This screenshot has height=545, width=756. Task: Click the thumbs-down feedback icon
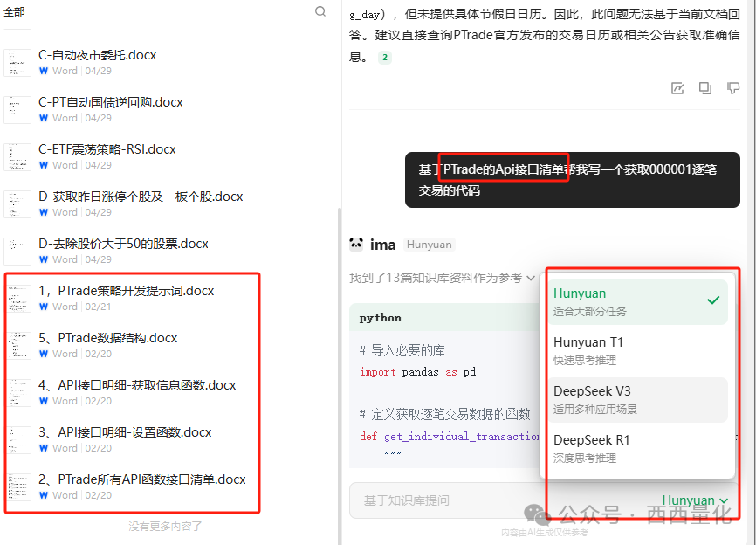732,88
